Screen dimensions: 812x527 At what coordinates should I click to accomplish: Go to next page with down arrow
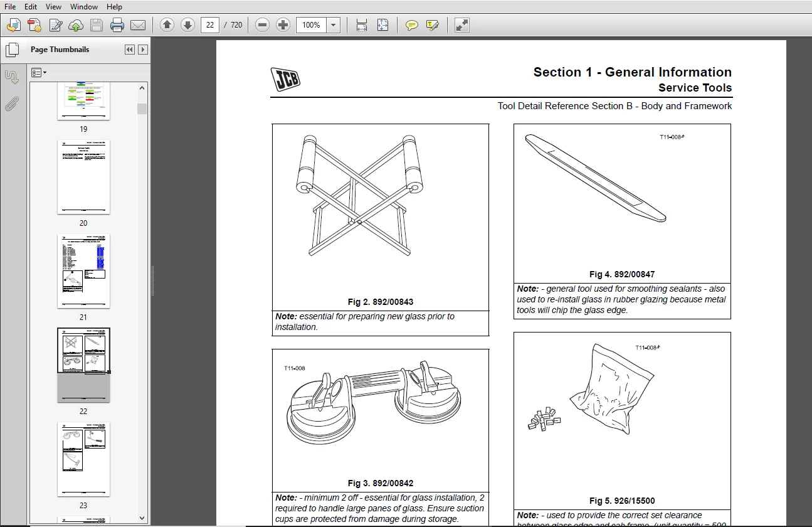click(x=187, y=25)
